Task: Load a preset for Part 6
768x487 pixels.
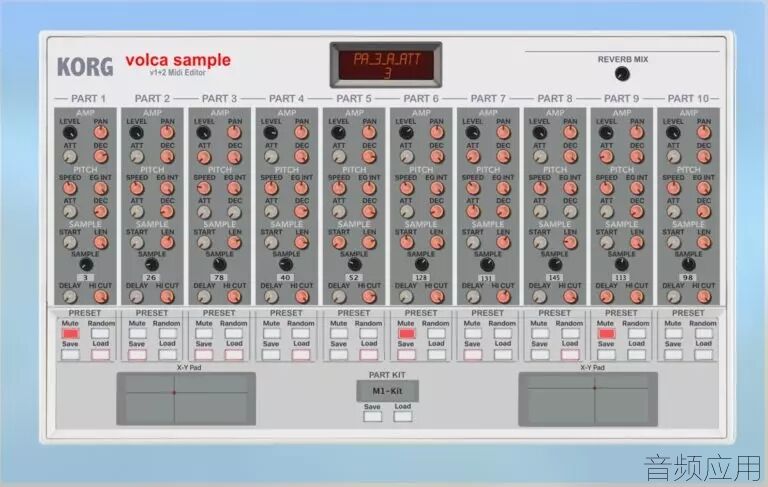Action: pos(436,355)
